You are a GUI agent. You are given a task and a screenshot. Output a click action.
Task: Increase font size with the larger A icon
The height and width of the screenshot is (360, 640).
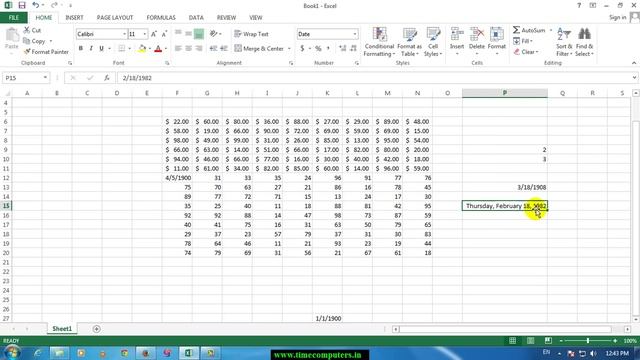154,34
